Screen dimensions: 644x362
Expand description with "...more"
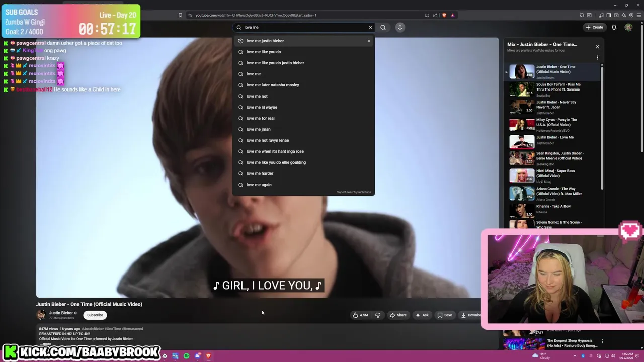coord(46,344)
